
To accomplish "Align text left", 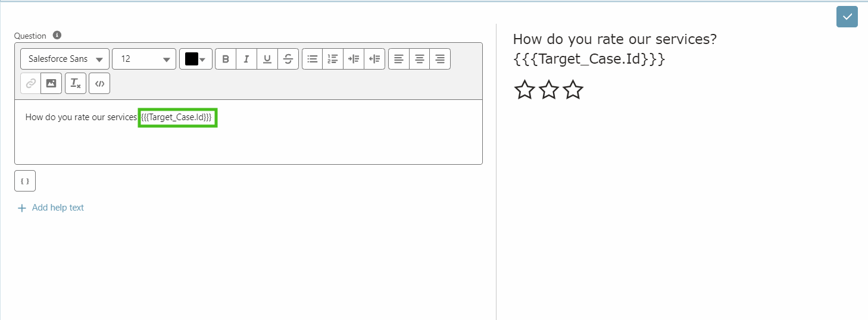I will click(399, 59).
